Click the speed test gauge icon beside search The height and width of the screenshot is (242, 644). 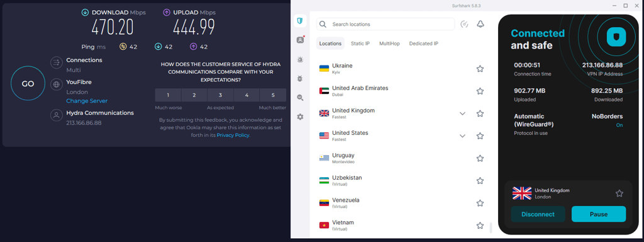465,25
